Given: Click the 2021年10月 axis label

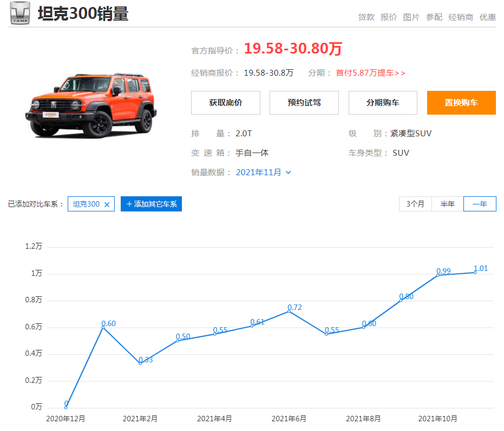Looking at the screenshot, I should pos(437,419).
